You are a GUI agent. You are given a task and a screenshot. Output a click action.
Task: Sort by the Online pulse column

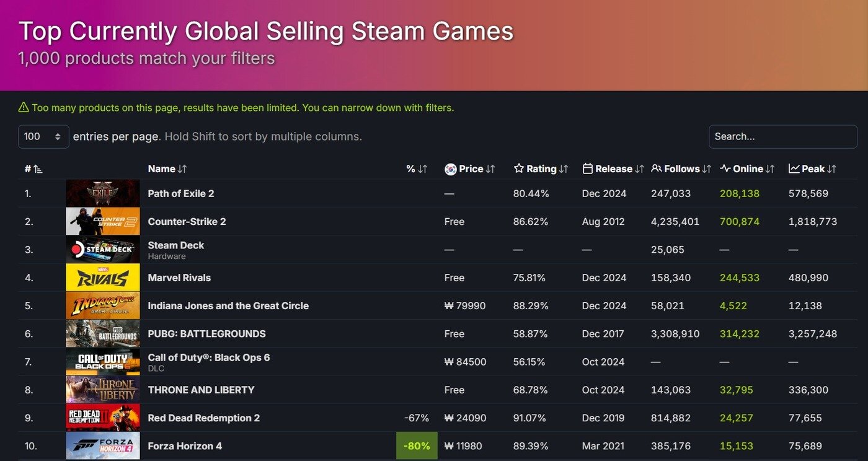(747, 169)
